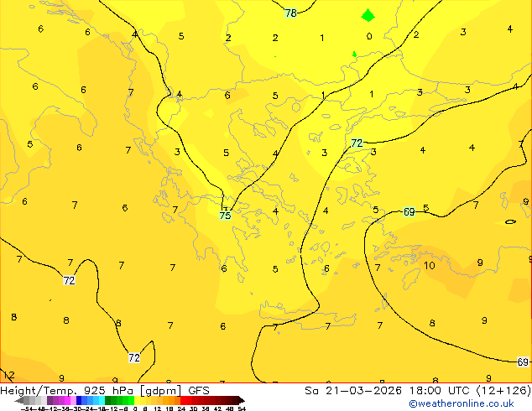This screenshot has width=532, height=411.
Task: Click the gray left arrow end of legend
Action: 19,400
